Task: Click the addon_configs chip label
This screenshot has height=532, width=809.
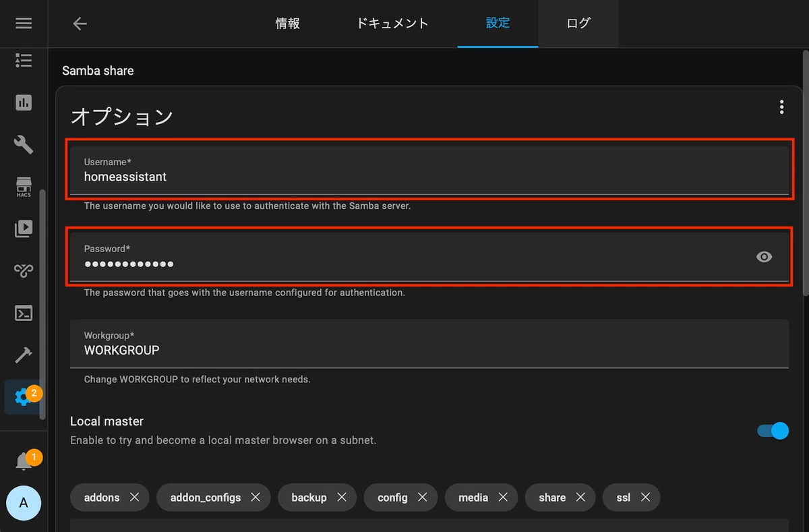Action: 206,497
